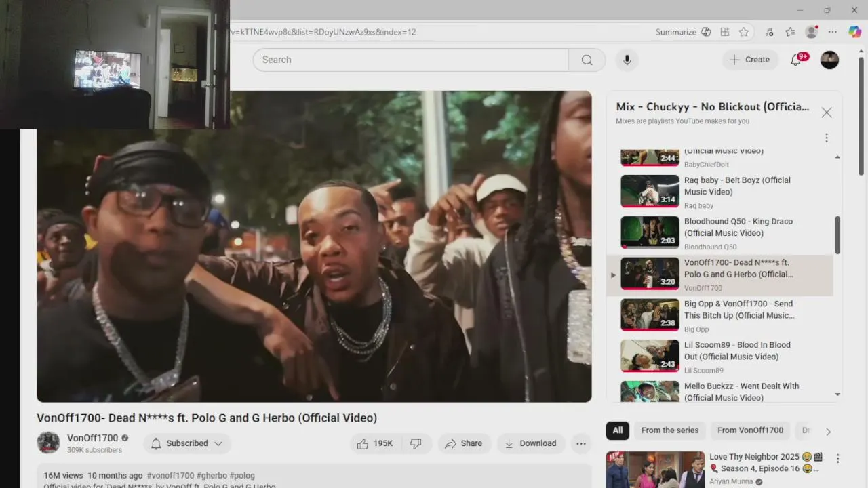This screenshot has height=488, width=868.
Task: Add page to favorites with star icon
Action: click(744, 32)
